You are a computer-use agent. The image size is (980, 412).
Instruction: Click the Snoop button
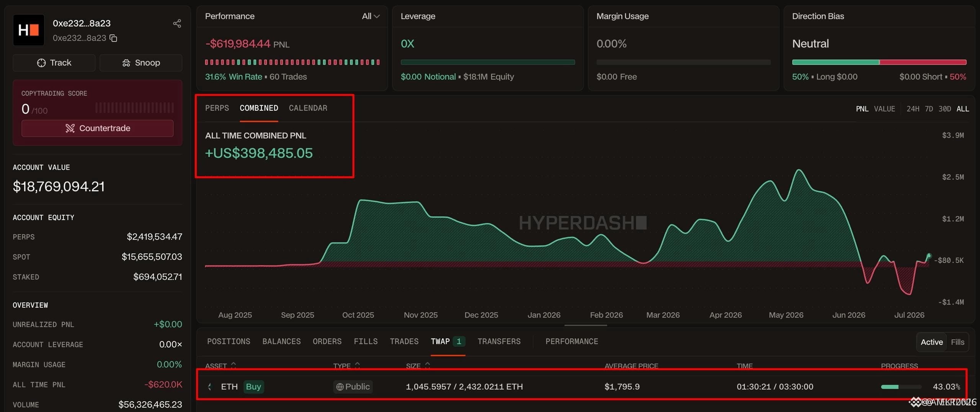click(x=141, y=63)
